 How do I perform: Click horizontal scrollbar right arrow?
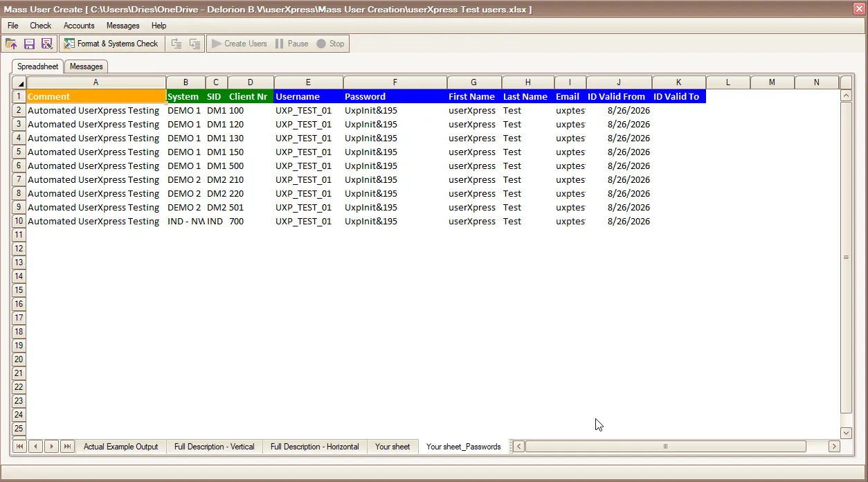(834, 447)
